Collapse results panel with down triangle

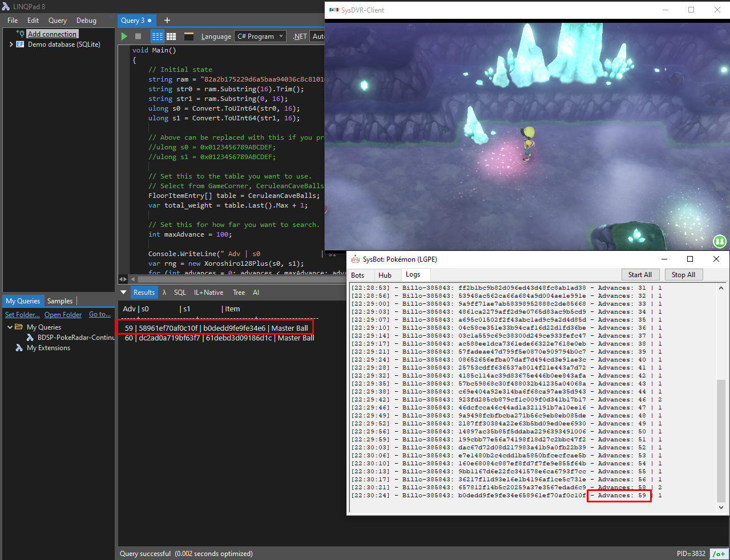pyautogui.click(x=124, y=292)
